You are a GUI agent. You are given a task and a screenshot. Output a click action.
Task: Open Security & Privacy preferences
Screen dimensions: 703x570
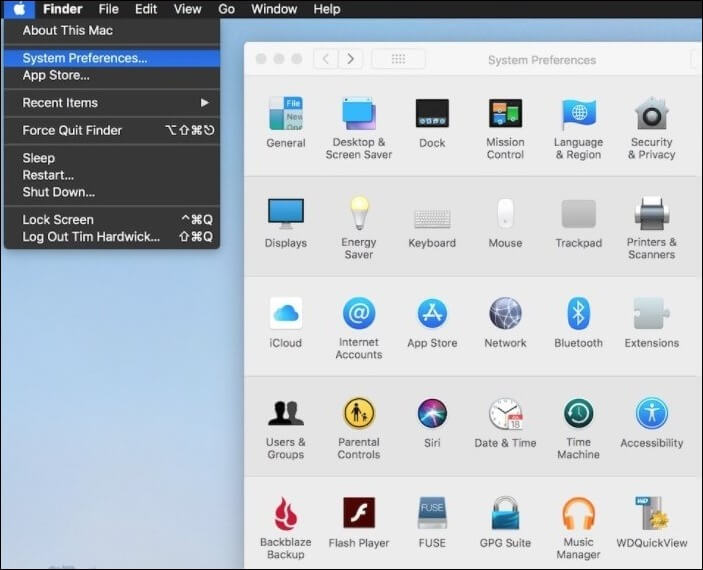(x=651, y=128)
